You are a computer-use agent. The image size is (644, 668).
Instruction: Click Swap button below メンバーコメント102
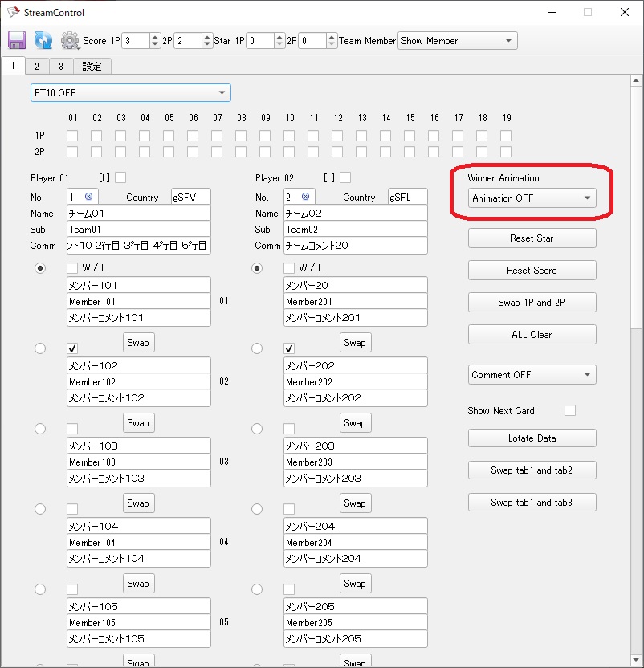pos(139,423)
